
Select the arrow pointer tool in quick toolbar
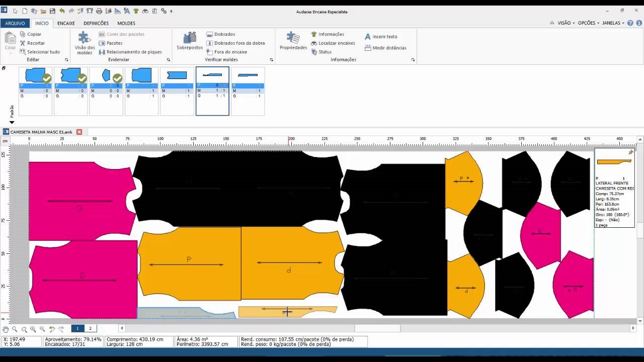[15, 11]
